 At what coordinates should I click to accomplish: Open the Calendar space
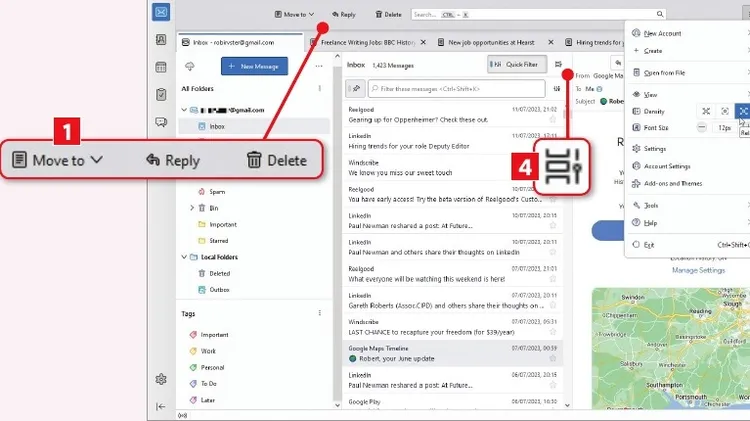click(x=161, y=67)
